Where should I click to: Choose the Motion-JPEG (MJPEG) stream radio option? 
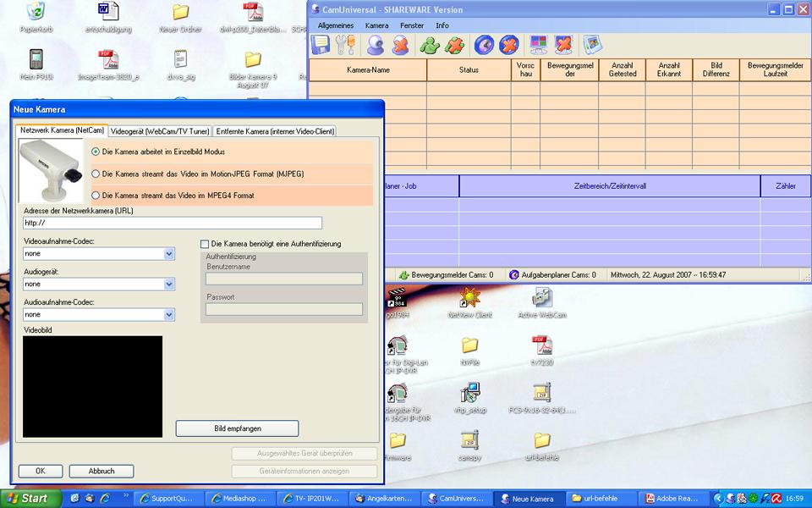pyautogui.click(x=96, y=174)
